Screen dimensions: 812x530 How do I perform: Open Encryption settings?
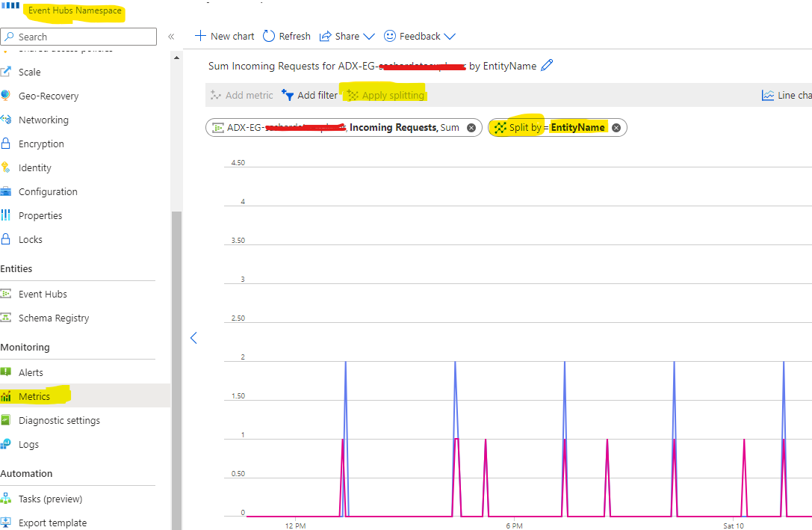41,144
